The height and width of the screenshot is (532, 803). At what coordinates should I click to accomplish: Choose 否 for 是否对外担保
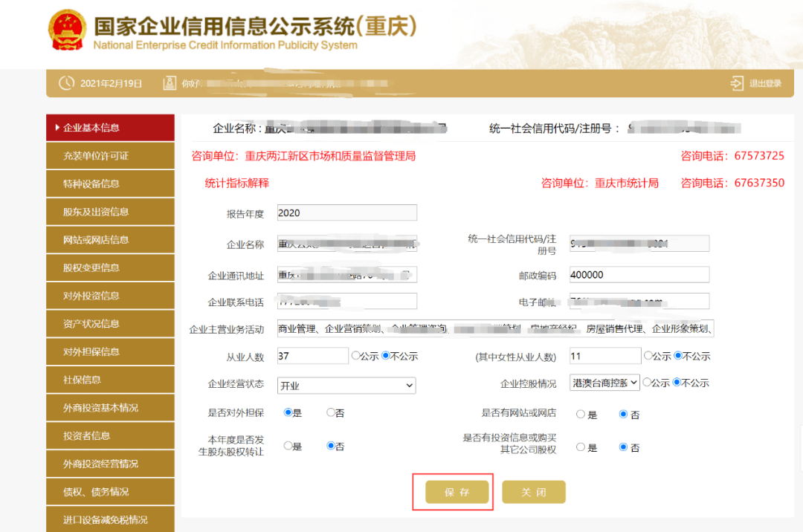tap(331, 412)
